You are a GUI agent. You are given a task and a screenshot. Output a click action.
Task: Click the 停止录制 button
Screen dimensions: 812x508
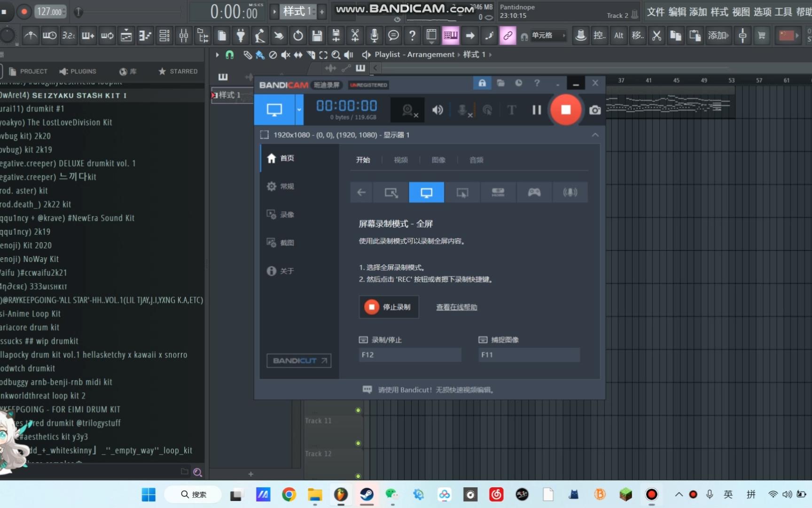389,307
